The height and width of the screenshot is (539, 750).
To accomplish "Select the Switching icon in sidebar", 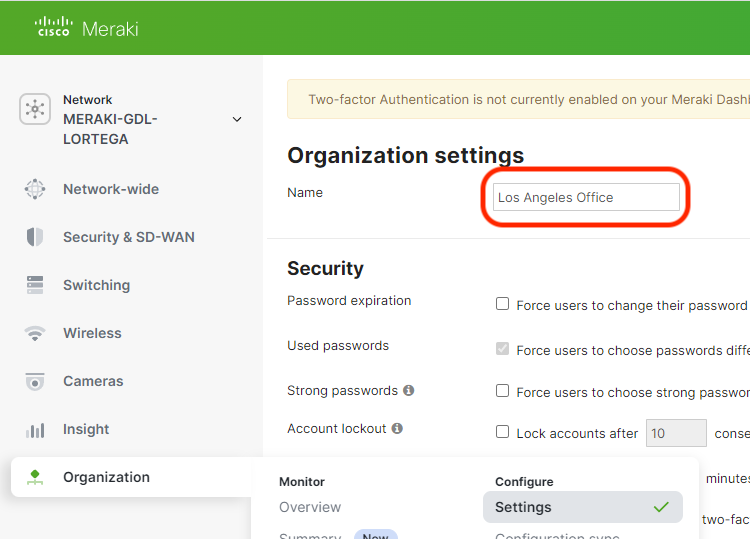I will (x=35, y=285).
